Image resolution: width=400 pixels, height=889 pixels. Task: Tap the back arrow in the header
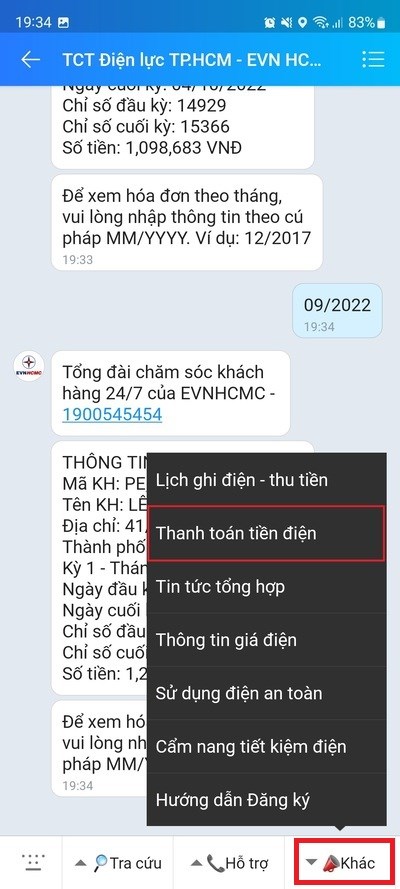click(31, 60)
